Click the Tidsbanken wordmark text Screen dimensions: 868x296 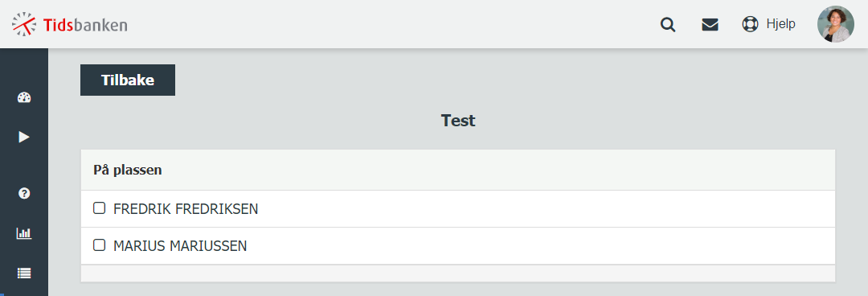[x=84, y=25]
